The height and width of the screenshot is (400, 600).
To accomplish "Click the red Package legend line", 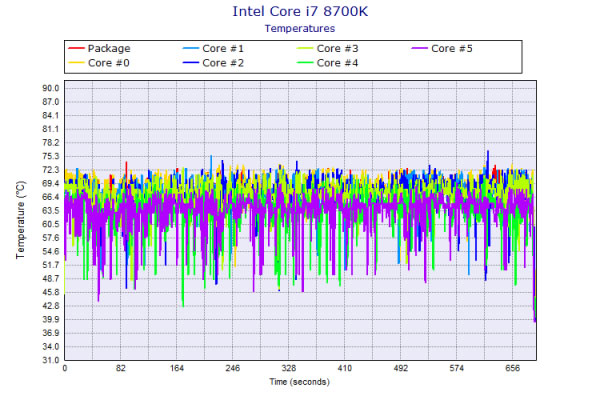I will (76, 48).
